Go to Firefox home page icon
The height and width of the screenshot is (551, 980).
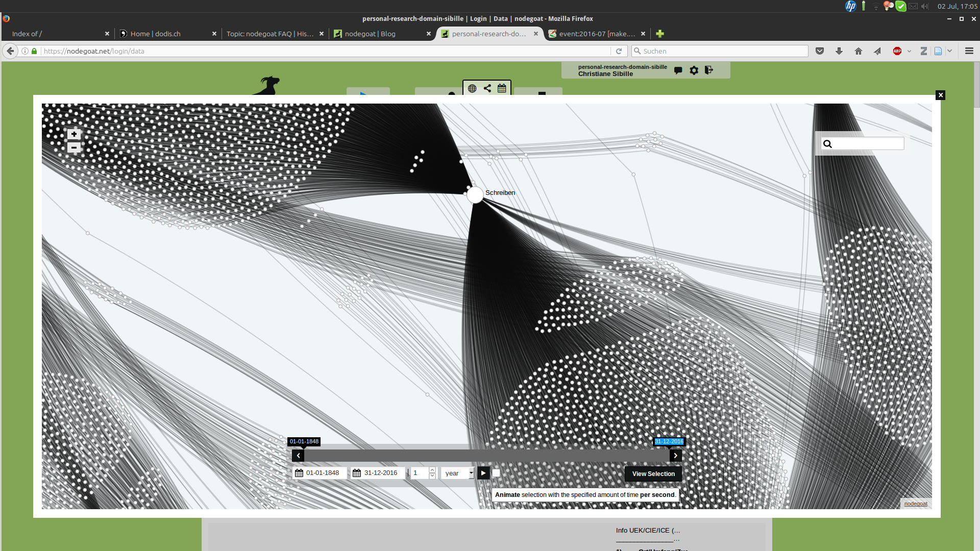(x=859, y=51)
